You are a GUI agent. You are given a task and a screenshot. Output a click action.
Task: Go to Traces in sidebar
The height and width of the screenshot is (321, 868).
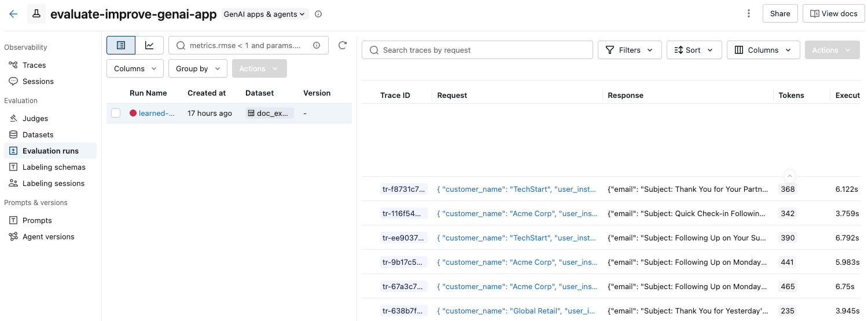[34, 65]
